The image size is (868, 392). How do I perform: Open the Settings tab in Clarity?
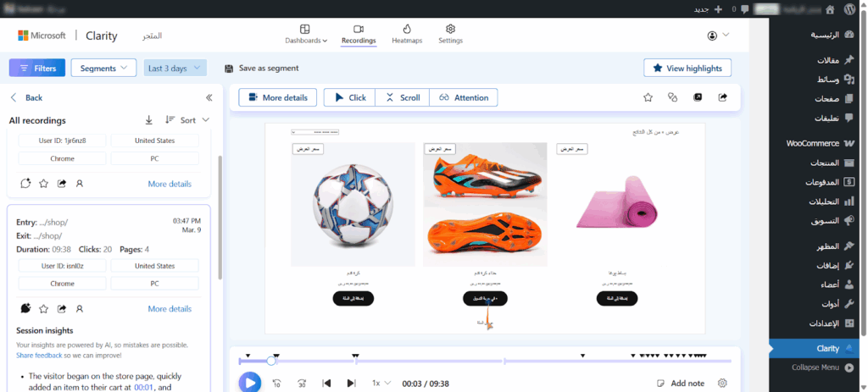click(x=450, y=34)
